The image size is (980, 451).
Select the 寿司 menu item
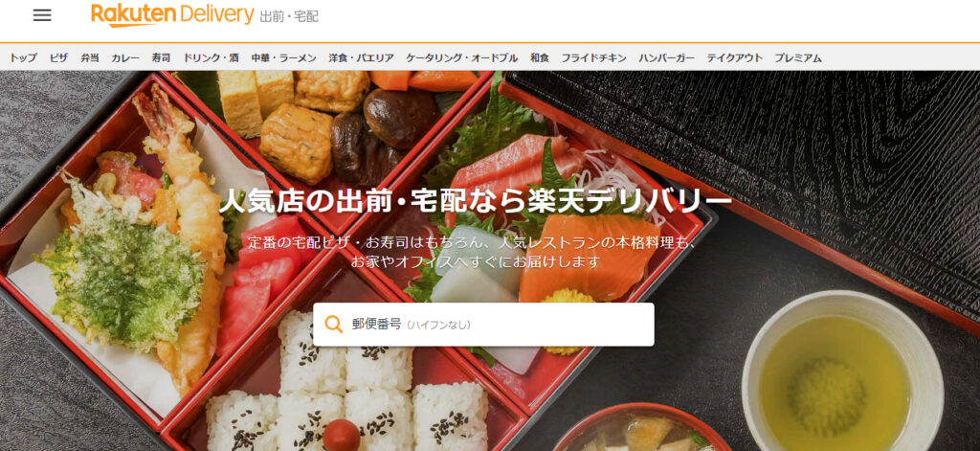point(161,58)
